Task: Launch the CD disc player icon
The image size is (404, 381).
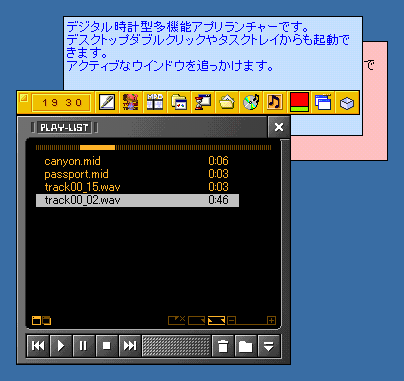Action: coord(251,102)
